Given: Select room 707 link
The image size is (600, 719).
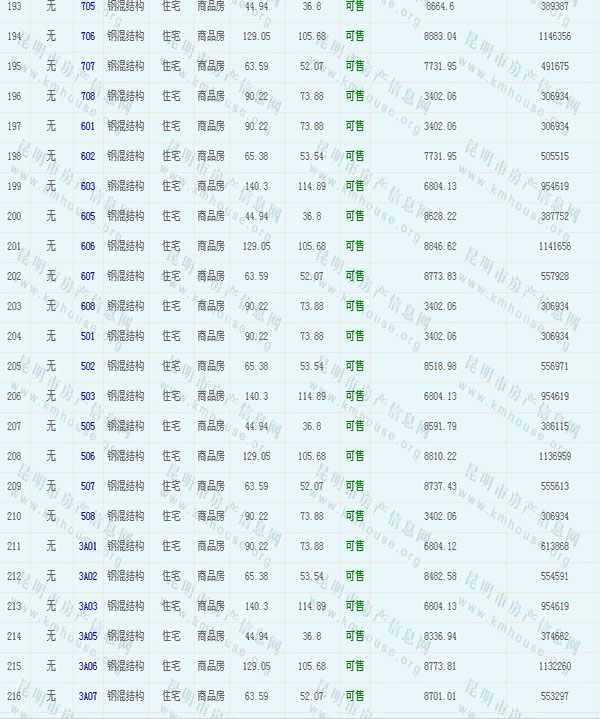Looking at the screenshot, I should [87, 66].
